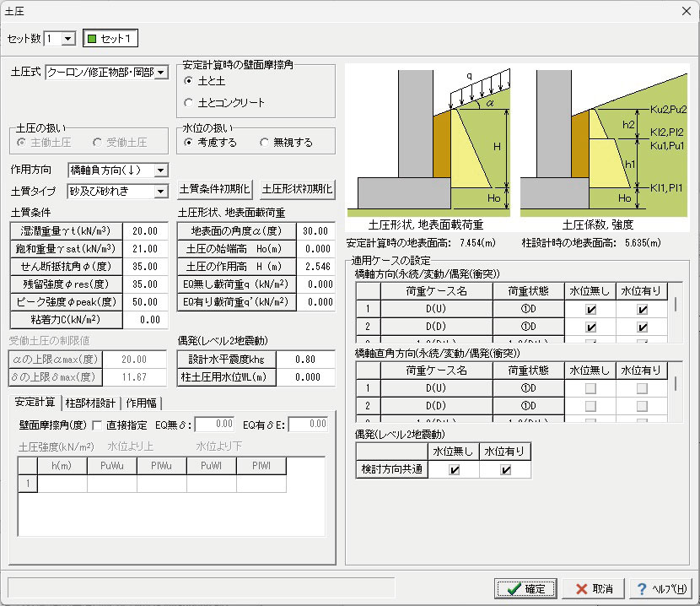
Task: Toggle 水位無し checkbox for row 1 D(U)
Action: pyautogui.click(x=590, y=310)
